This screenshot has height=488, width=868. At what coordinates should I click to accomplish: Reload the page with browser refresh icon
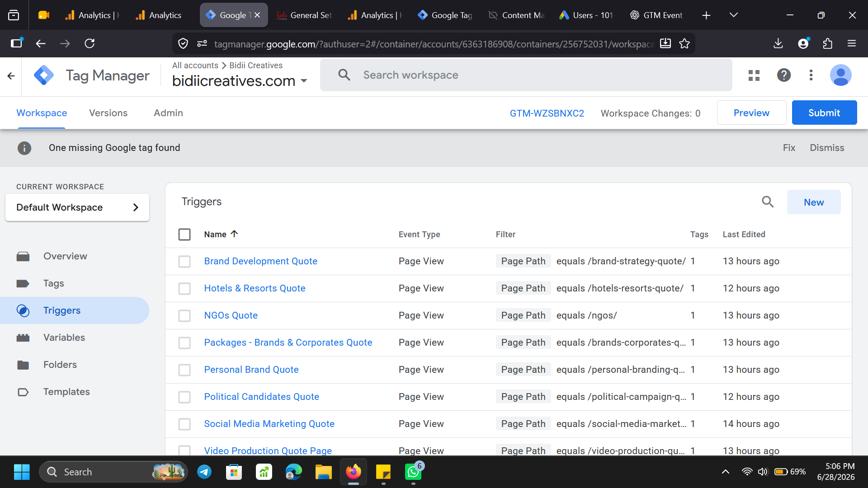pos(90,43)
